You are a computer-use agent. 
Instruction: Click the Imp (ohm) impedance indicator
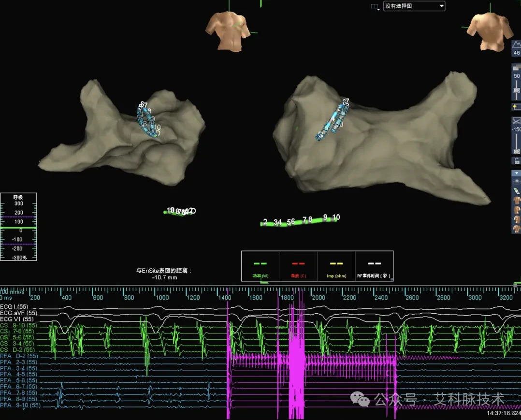click(x=336, y=266)
